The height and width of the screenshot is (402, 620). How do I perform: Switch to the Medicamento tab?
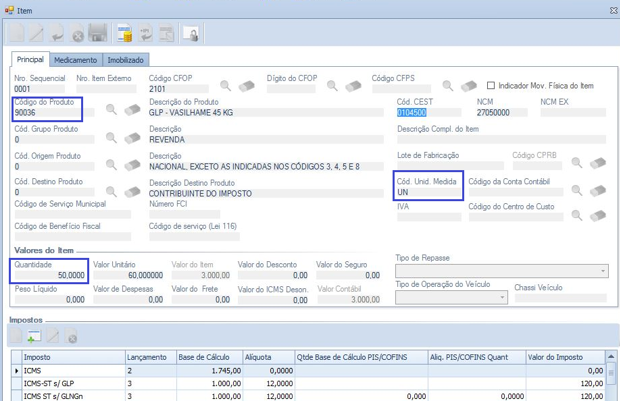(76, 60)
